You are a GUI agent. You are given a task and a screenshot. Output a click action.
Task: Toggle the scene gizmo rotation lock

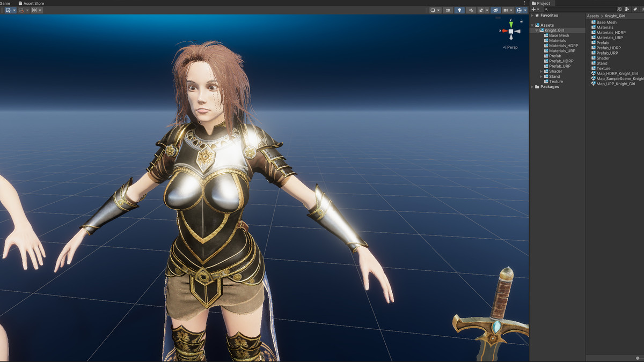pyautogui.click(x=521, y=21)
